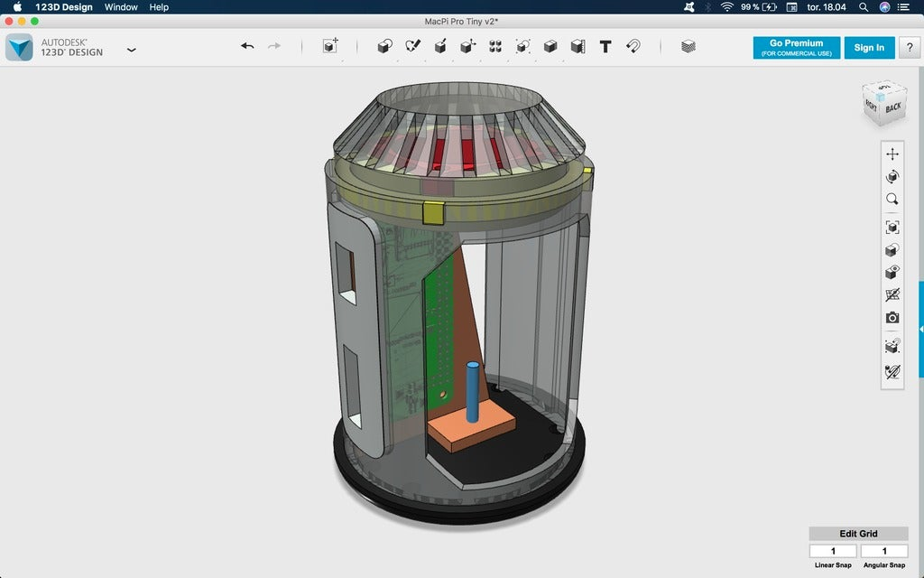Click the Autodesk 123D Design logo
924x578 pixels.
point(20,47)
